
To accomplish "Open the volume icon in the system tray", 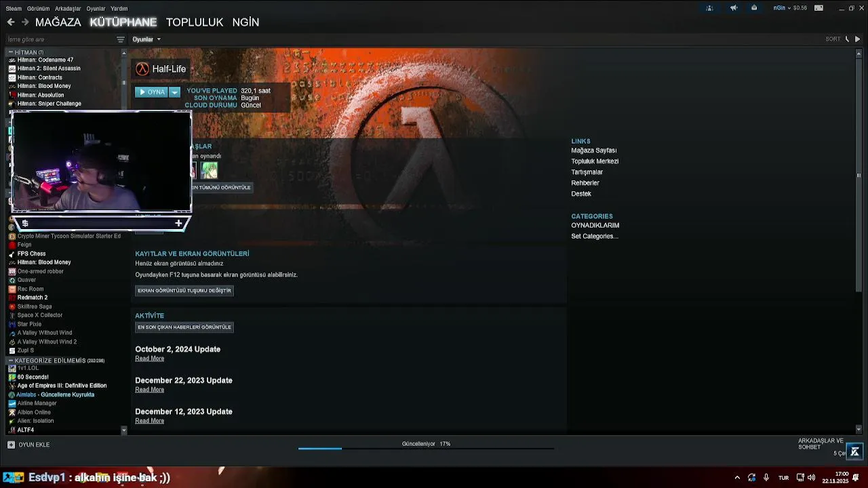I will tap(811, 477).
